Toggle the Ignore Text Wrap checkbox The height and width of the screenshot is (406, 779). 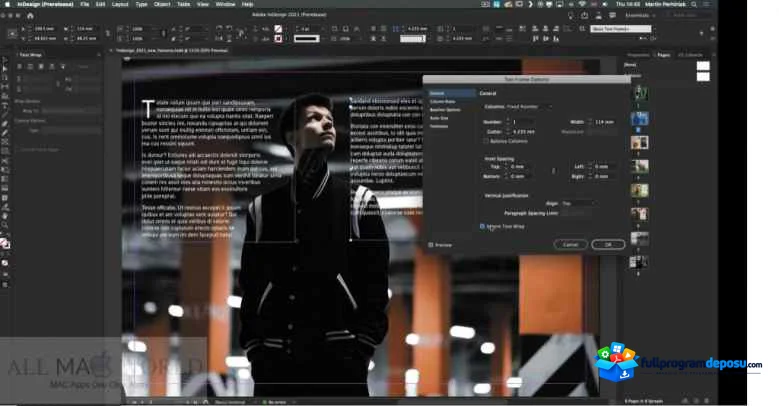pyautogui.click(x=482, y=226)
